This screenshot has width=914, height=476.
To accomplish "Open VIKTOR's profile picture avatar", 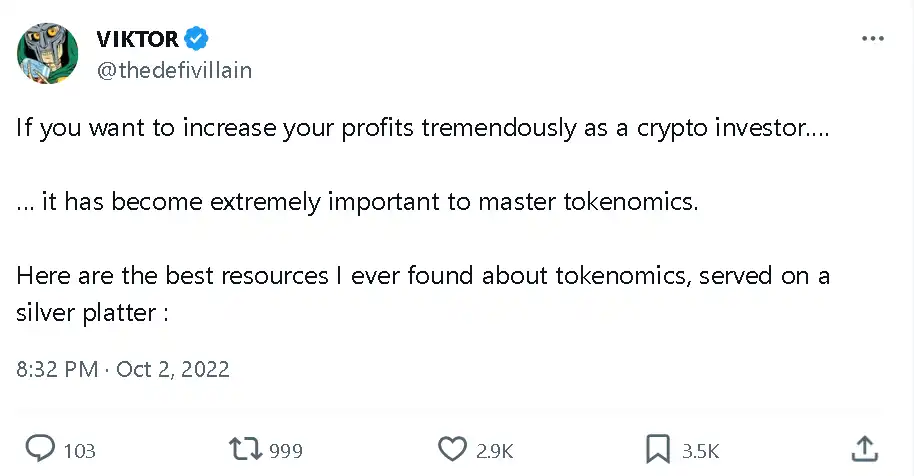I will pos(48,54).
